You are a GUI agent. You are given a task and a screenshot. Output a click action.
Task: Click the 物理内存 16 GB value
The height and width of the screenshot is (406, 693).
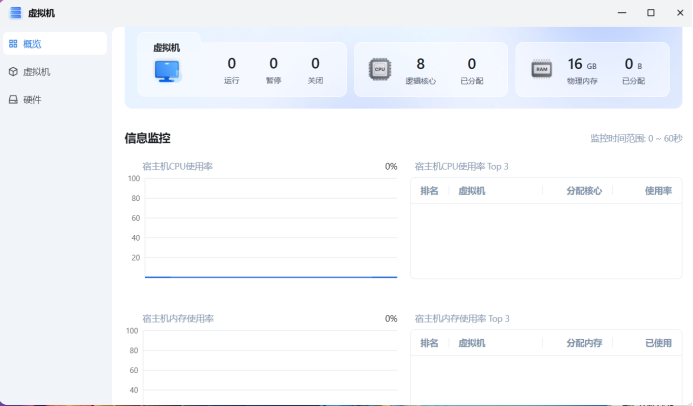[x=582, y=65]
